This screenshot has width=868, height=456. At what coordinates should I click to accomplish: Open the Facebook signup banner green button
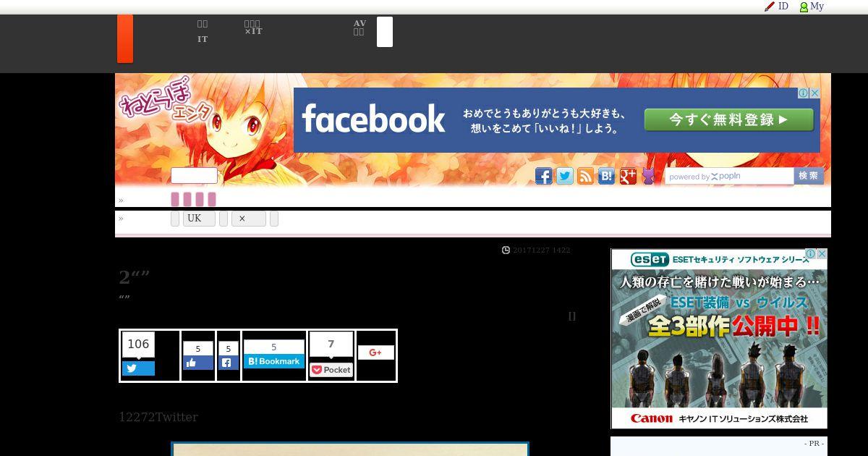pos(729,120)
